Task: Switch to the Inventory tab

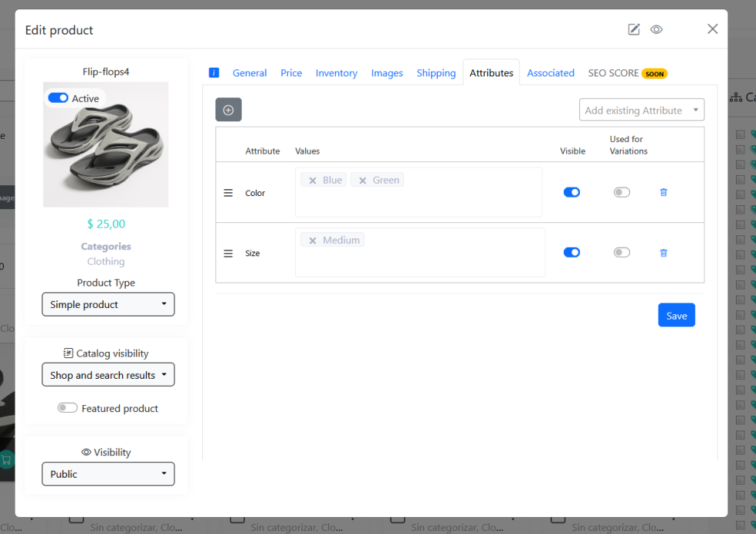Action: [x=336, y=73]
